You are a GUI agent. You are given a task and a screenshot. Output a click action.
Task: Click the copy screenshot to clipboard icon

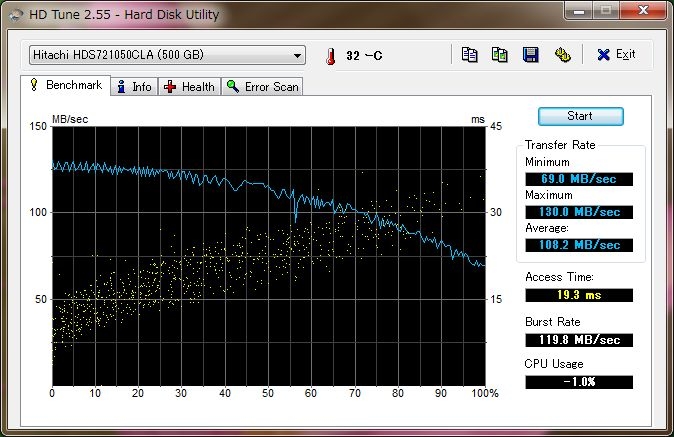pyautogui.click(x=499, y=55)
